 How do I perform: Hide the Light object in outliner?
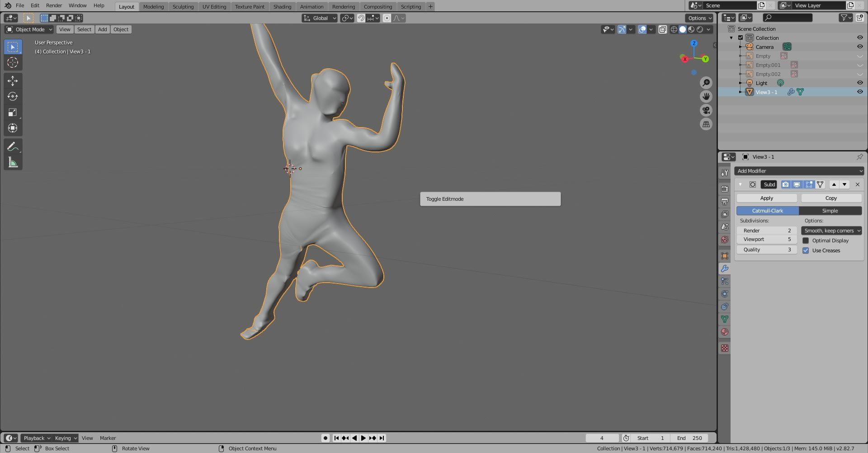click(x=860, y=83)
